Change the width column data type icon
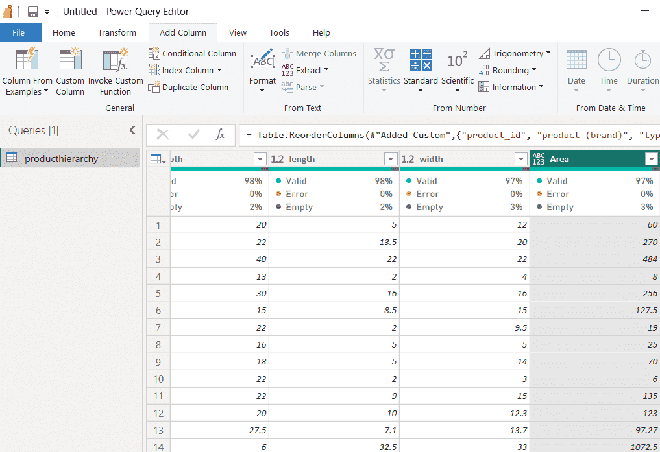The height and width of the screenshot is (452, 660). tap(407, 159)
